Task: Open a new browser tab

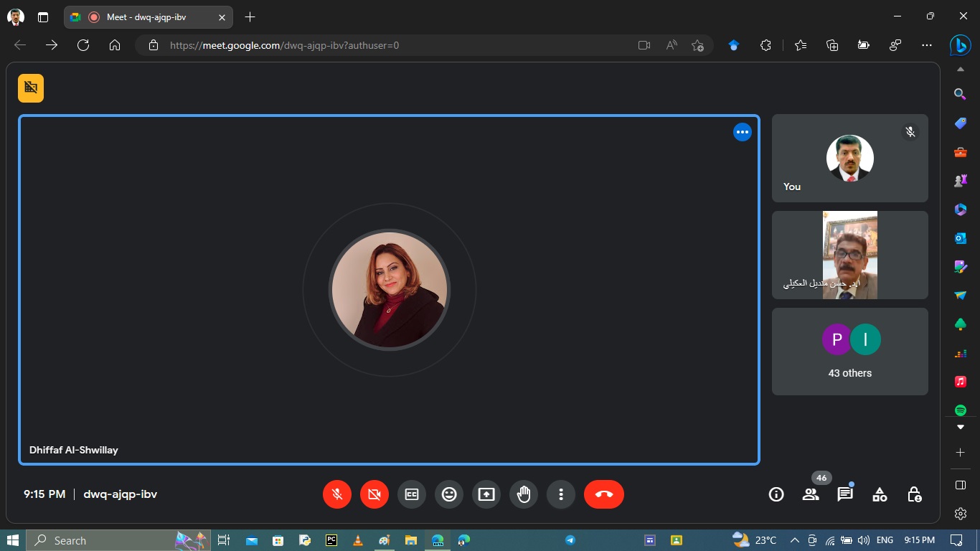Action: click(250, 17)
